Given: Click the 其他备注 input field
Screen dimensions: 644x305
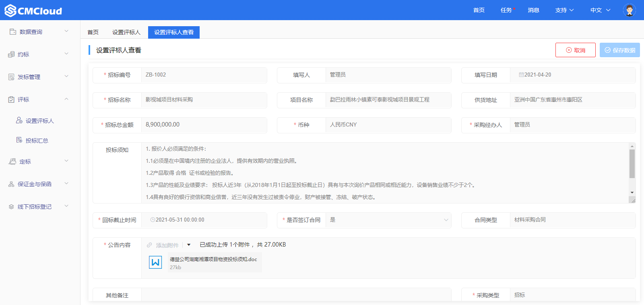Looking at the screenshot, I should coord(296,295).
